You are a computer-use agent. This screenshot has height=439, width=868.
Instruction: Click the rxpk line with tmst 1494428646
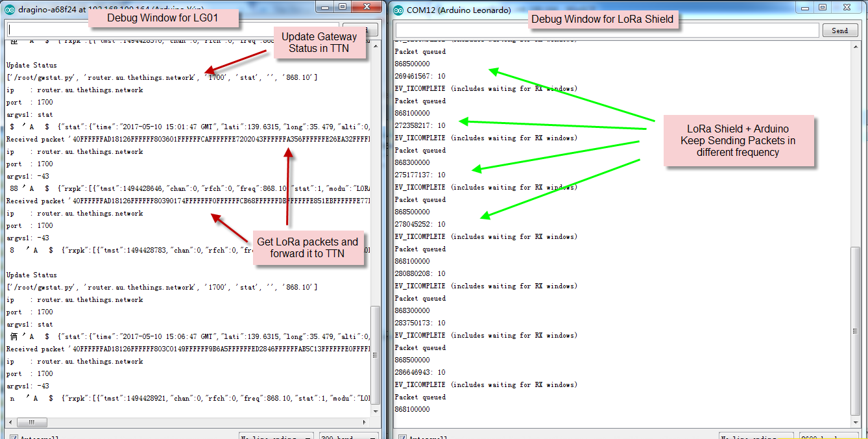(188, 188)
